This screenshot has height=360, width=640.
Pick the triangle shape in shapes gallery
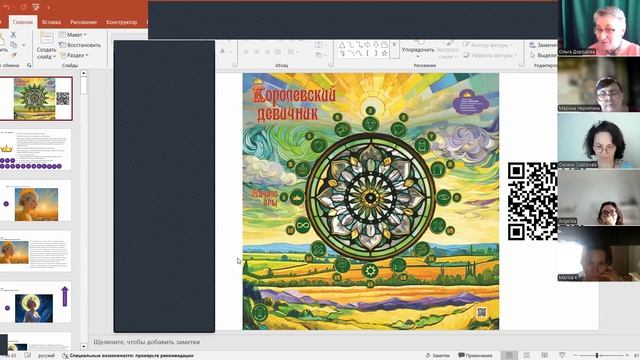pos(342,45)
